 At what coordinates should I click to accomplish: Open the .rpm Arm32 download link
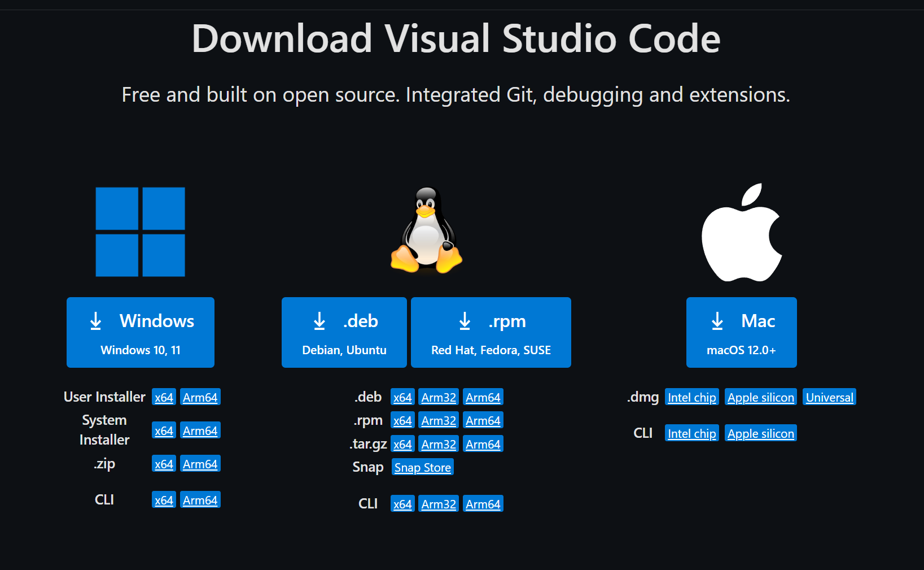coord(439,420)
